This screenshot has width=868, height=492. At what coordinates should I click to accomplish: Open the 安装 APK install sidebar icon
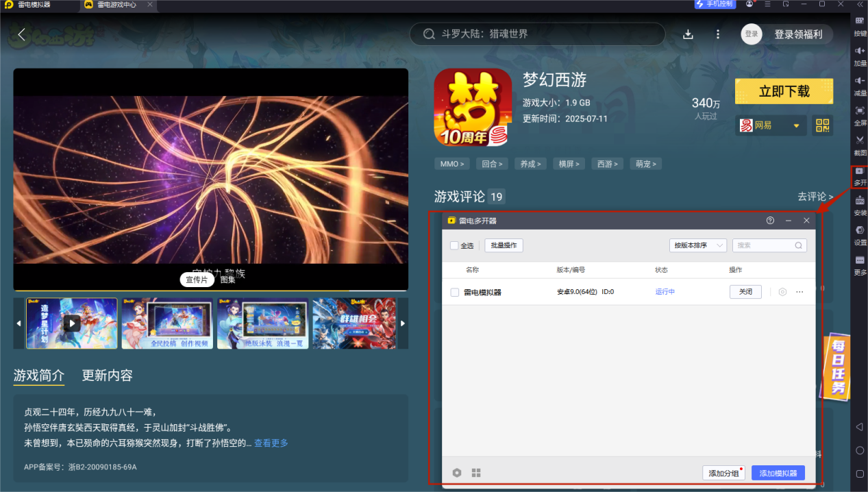click(860, 206)
